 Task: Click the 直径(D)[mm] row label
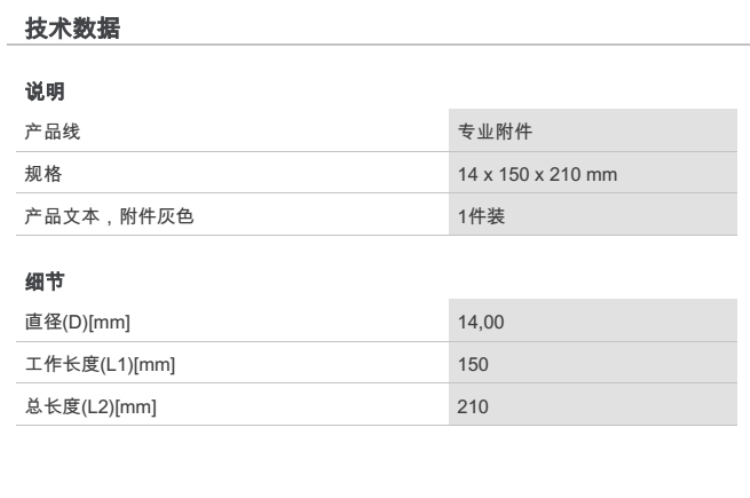(x=78, y=322)
